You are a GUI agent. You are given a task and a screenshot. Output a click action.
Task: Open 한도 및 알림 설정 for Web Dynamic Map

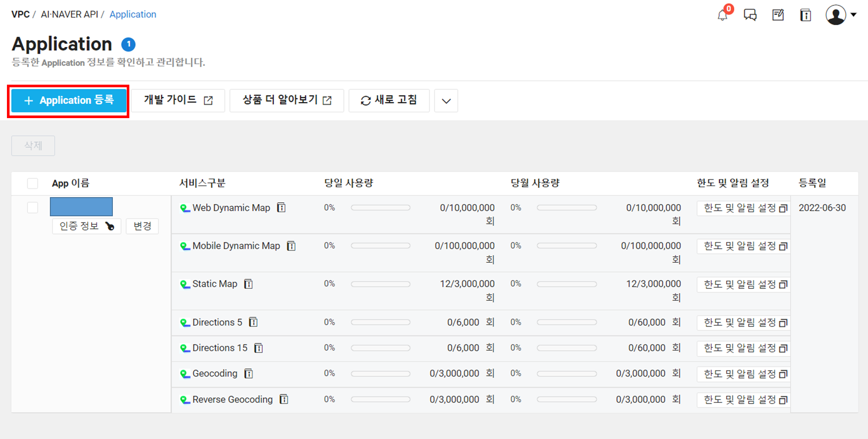[744, 208]
